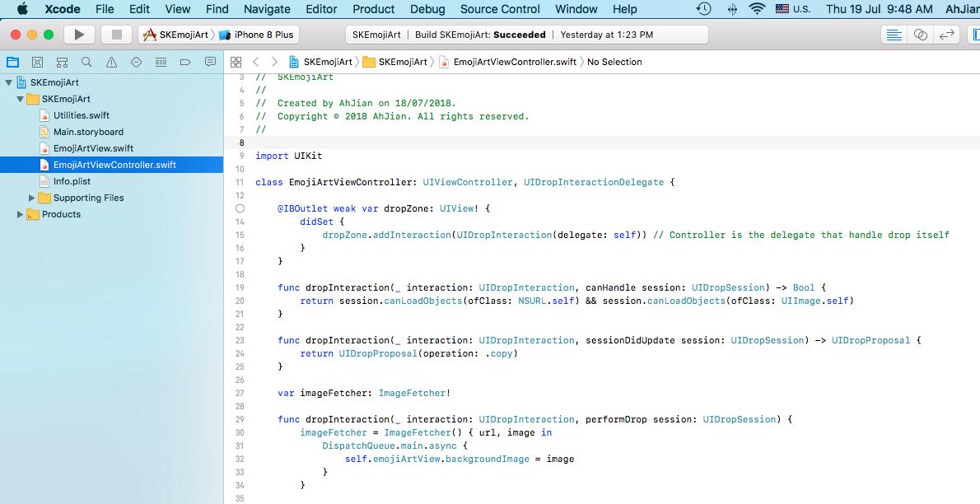980x504 pixels.
Task: Expand the Supporting Files folder
Action: coord(32,198)
